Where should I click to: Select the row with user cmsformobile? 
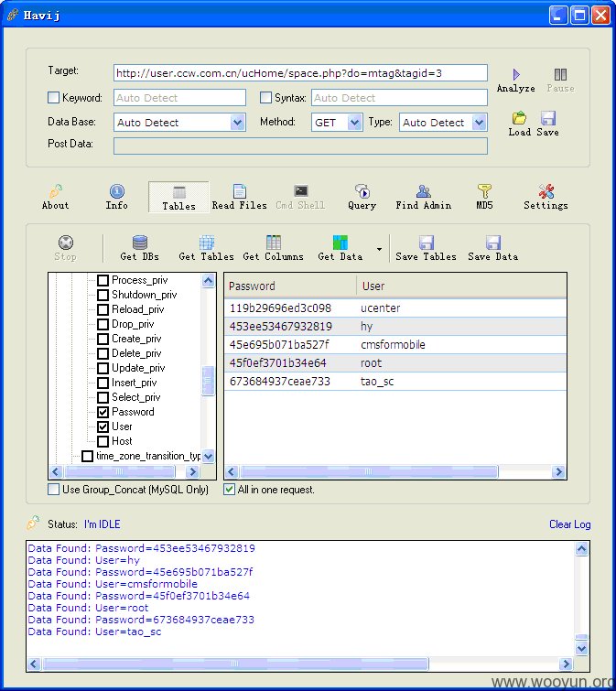click(395, 345)
